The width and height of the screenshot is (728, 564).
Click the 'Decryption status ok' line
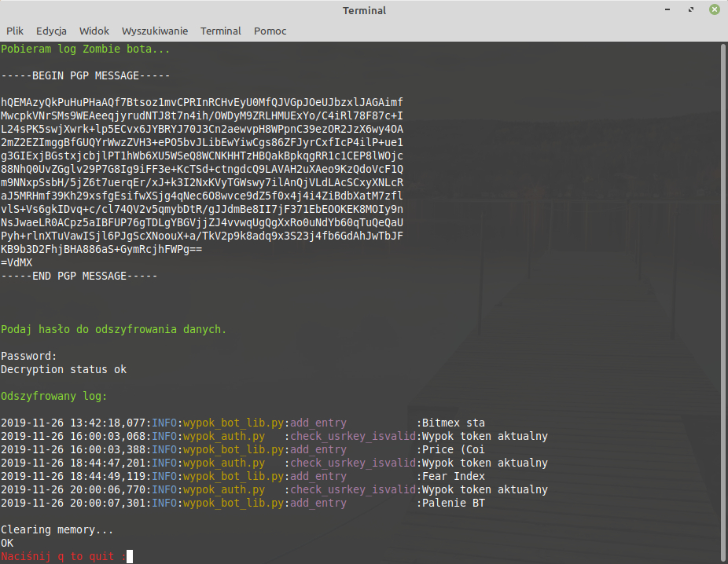[64, 369]
